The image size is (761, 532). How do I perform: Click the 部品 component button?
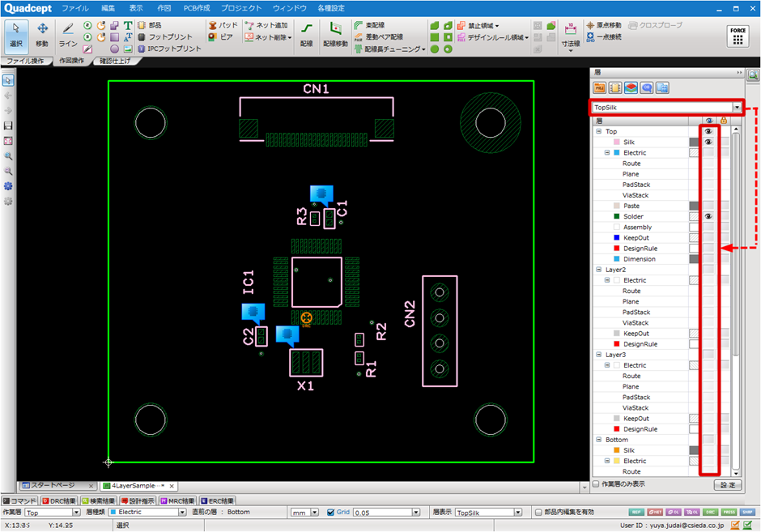pyautogui.click(x=150, y=25)
